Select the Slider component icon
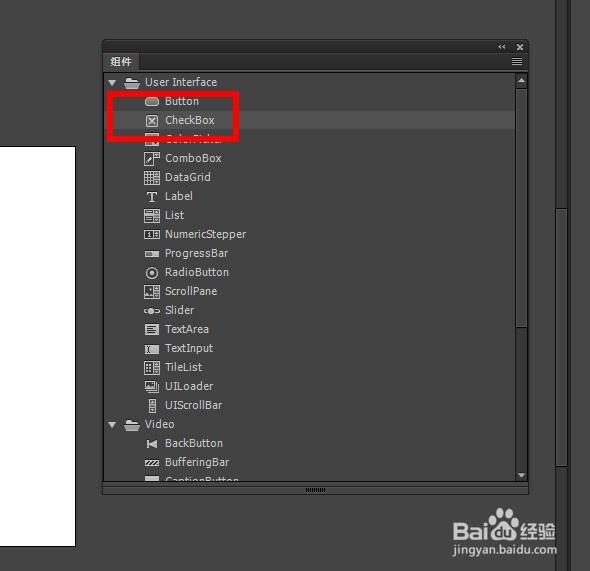The width and height of the screenshot is (590, 571). (152, 311)
